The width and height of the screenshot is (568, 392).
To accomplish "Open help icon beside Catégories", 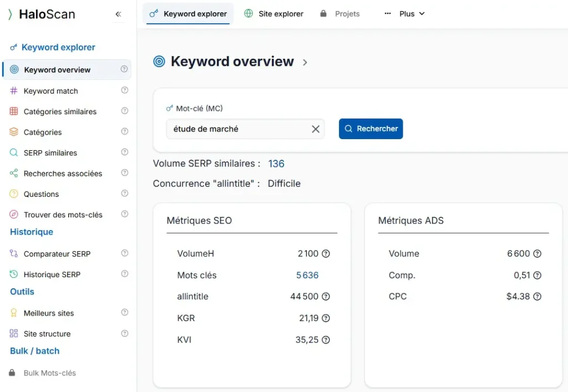I will point(125,131).
